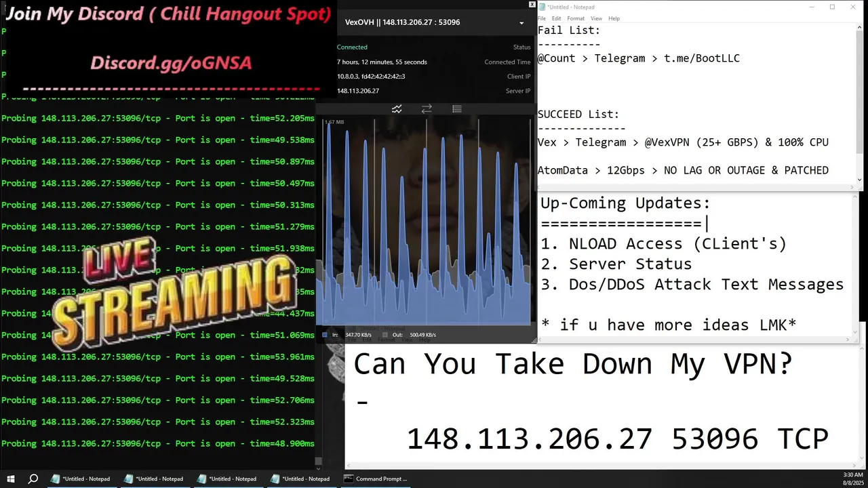This screenshot has height=488, width=868.
Task: Select the client IP value 10.8.0.3
Action: [347, 77]
